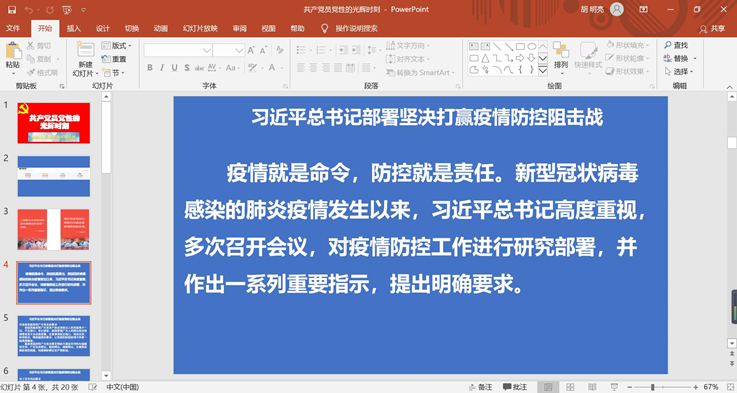The image size is (737, 393).
Task: Click the lightbulb 操作说明搜索 icon
Action: 324,29
